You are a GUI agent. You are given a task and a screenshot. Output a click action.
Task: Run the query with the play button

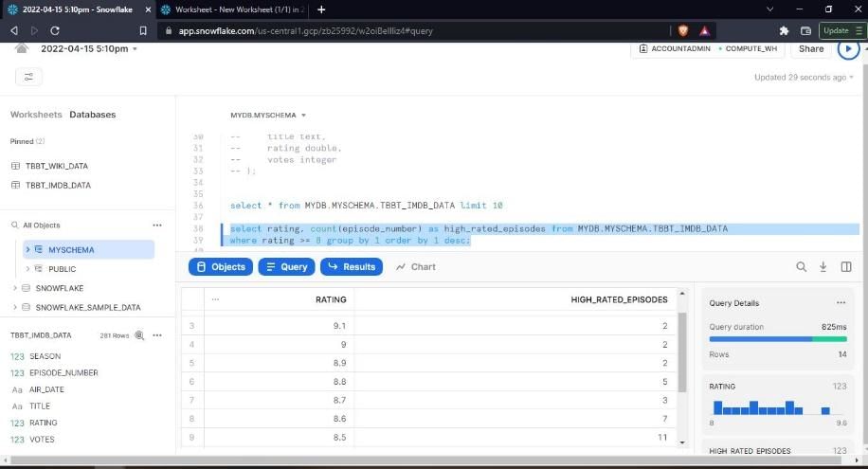click(847, 48)
